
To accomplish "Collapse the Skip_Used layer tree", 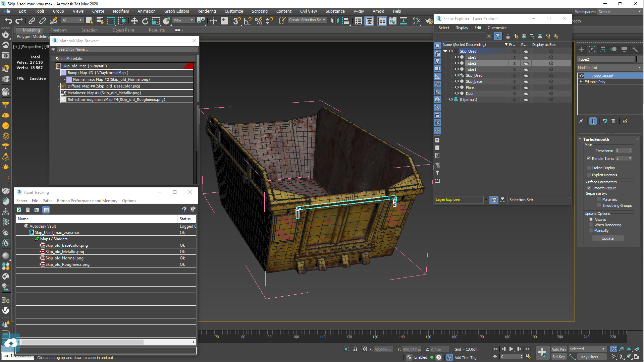I will coord(445,51).
